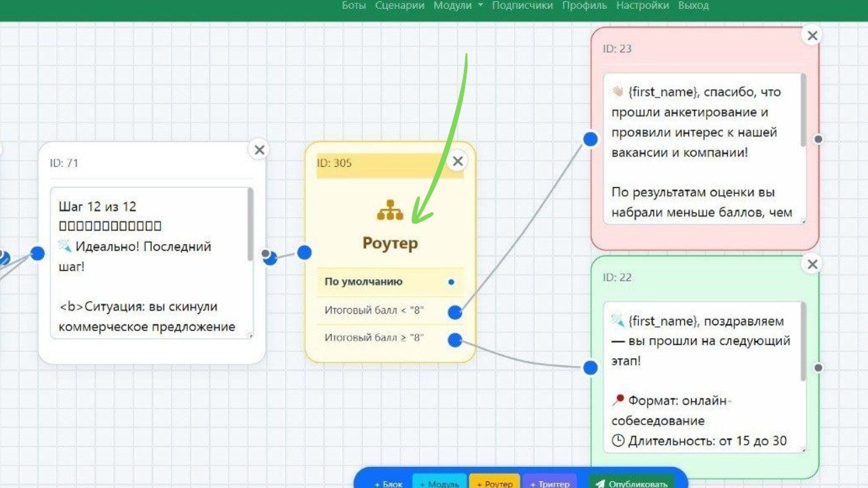Click the resize handle of ID: 71 text area
868x488 pixels.
250,335
